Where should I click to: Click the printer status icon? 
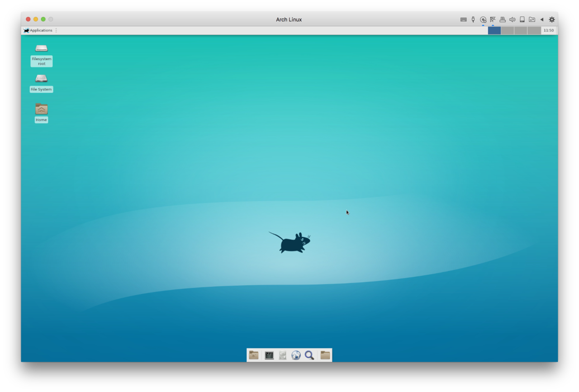pyautogui.click(x=503, y=19)
